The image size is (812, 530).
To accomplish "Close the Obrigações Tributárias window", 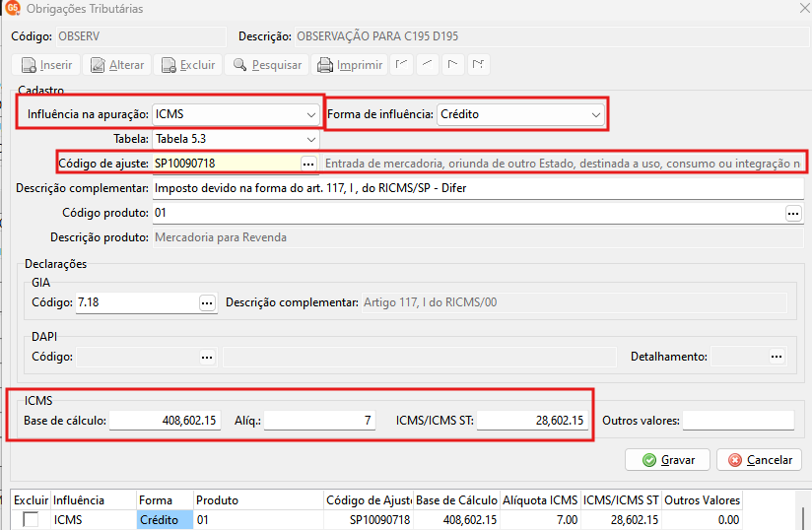I will point(805,7).
